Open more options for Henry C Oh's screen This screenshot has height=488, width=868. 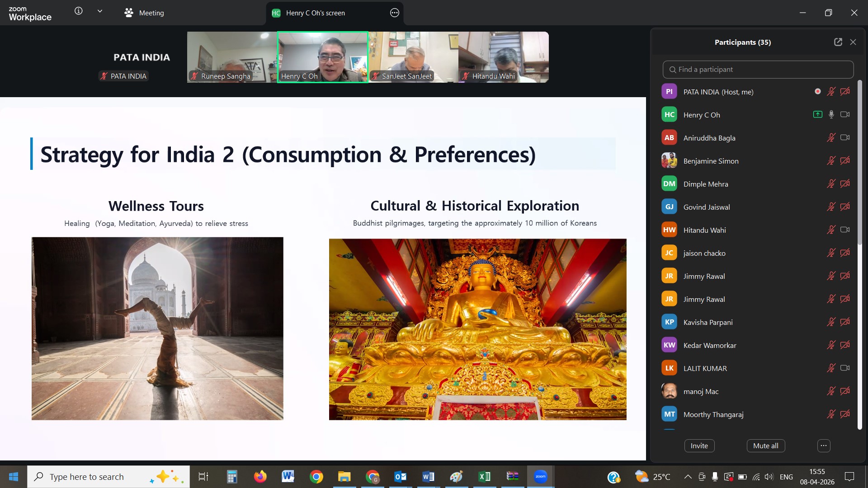394,13
